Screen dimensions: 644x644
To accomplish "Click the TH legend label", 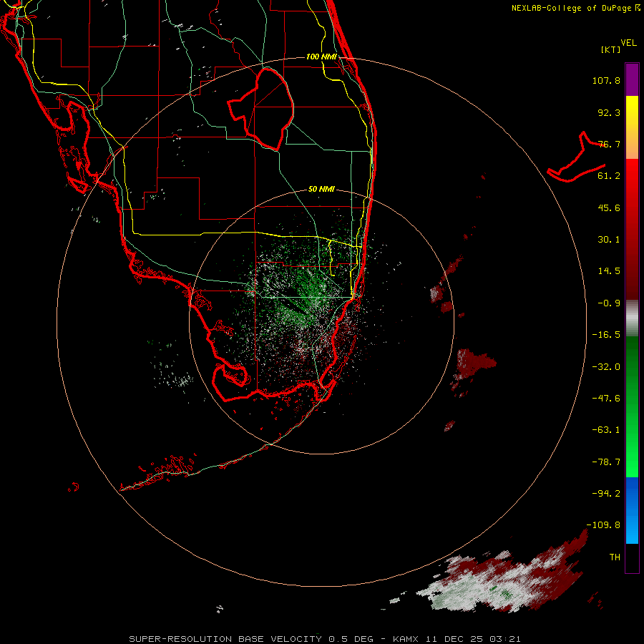I will coord(615,557).
